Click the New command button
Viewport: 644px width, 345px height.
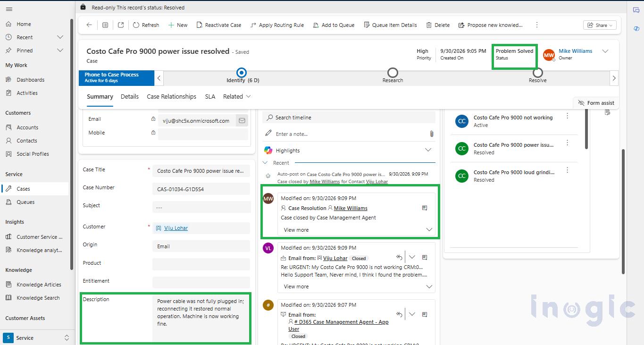178,25
